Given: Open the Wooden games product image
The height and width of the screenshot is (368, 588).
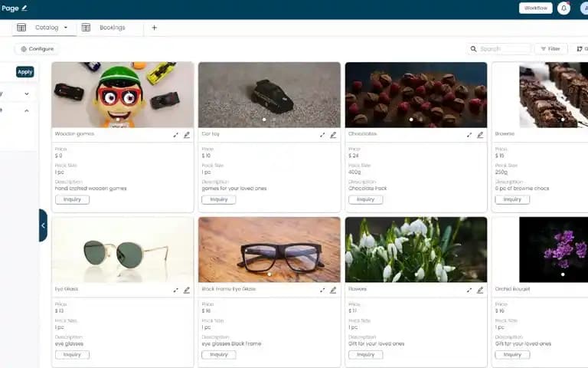Looking at the screenshot, I should (122, 94).
